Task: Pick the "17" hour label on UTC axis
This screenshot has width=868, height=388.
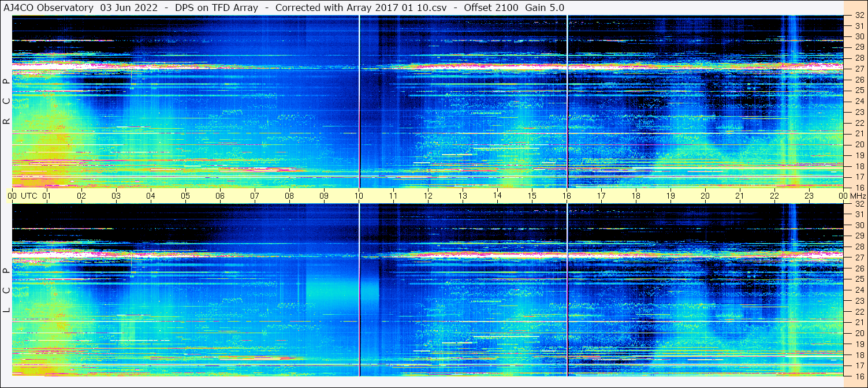Action: click(x=601, y=196)
